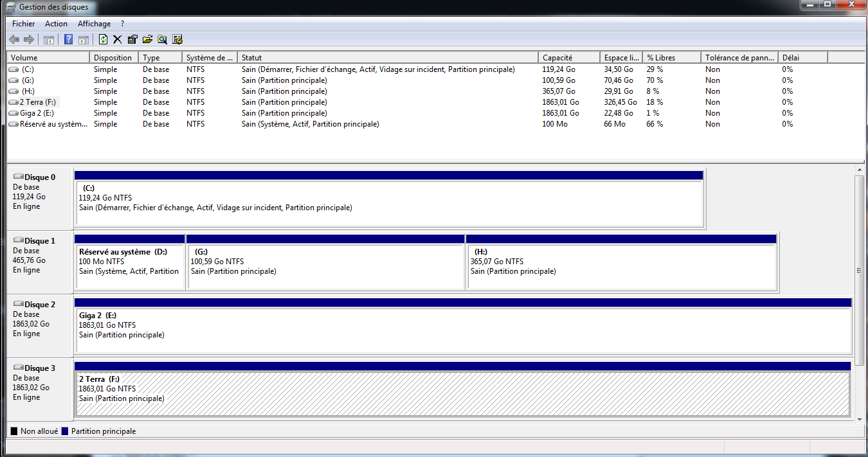Screen dimensions: 868x457
Task: Toggle the console tree show/hide icon
Action: tap(48, 40)
